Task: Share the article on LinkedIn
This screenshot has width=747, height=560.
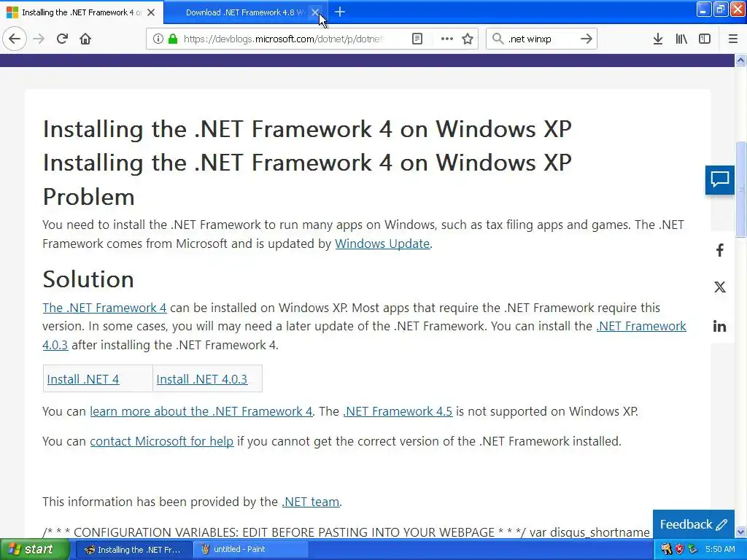Action: click(x=720, y=326)
